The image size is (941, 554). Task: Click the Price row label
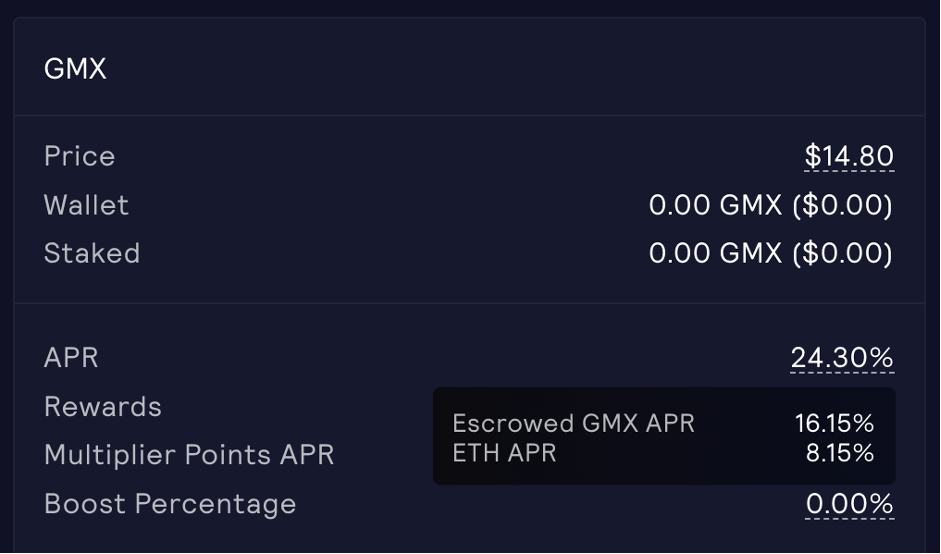click(x=80, y=157)
